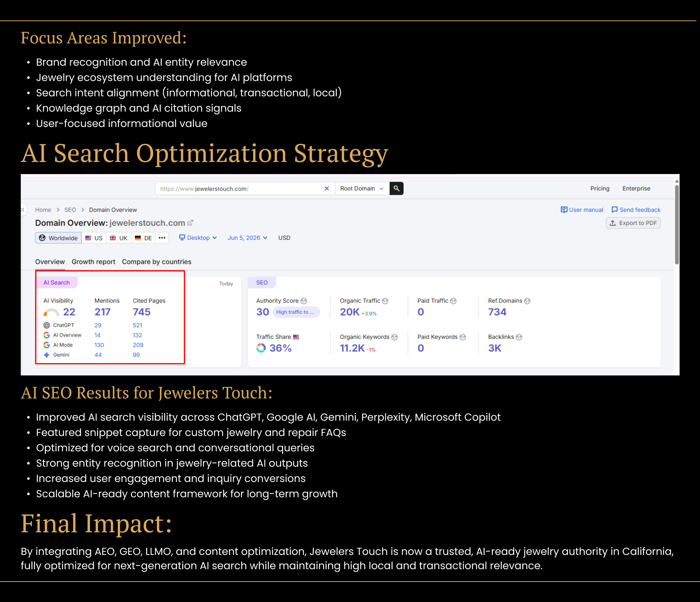Click the AI Search label tag
The width and height of the screenshot is (700, 602).
point(57,282)
